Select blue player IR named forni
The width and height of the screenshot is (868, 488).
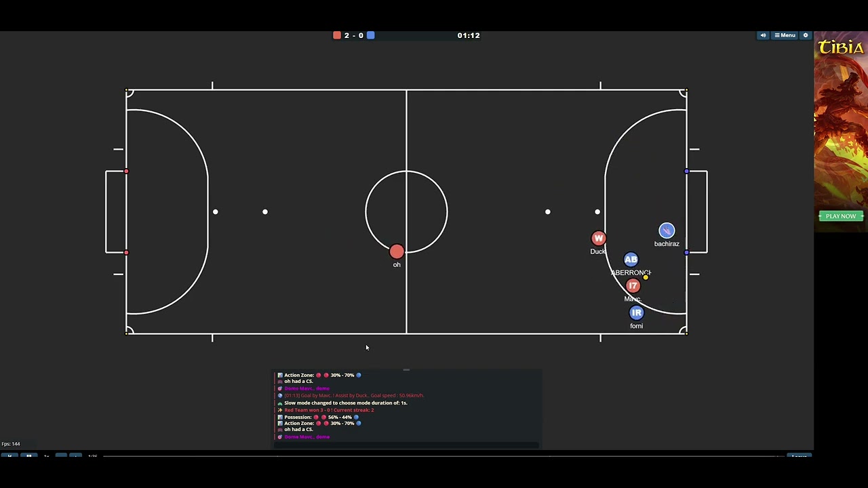[636, 313]
